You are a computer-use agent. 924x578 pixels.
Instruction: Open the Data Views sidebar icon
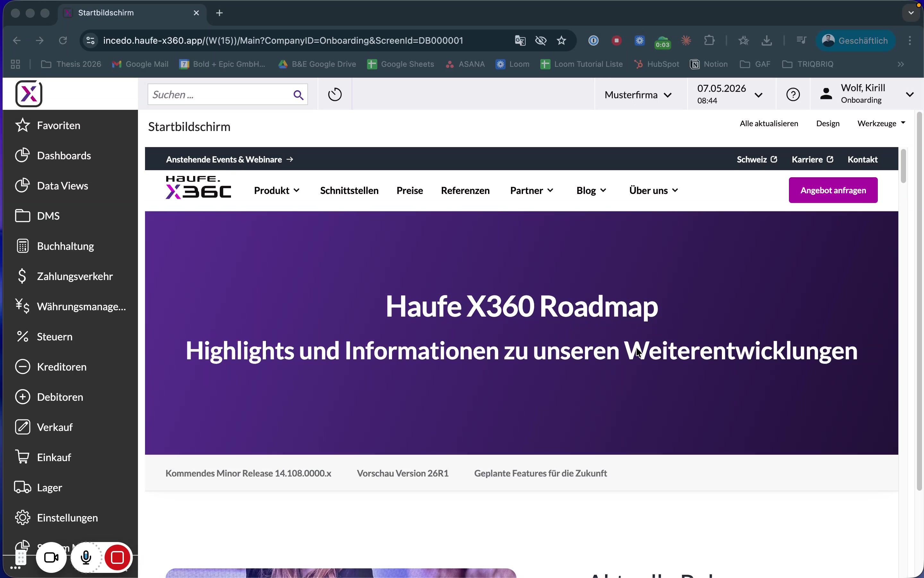22,185
